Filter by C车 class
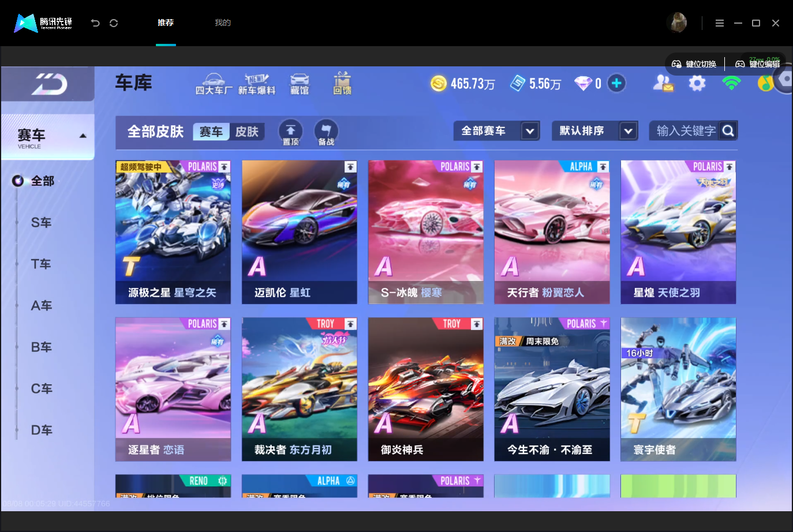This screenshot has width=793, height=532. pos(42,389)
